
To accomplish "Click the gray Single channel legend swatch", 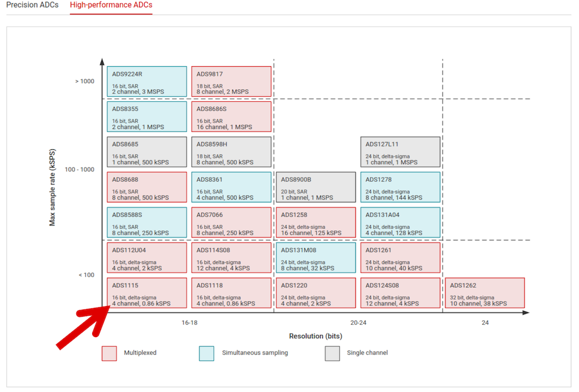I will [332, 353].
